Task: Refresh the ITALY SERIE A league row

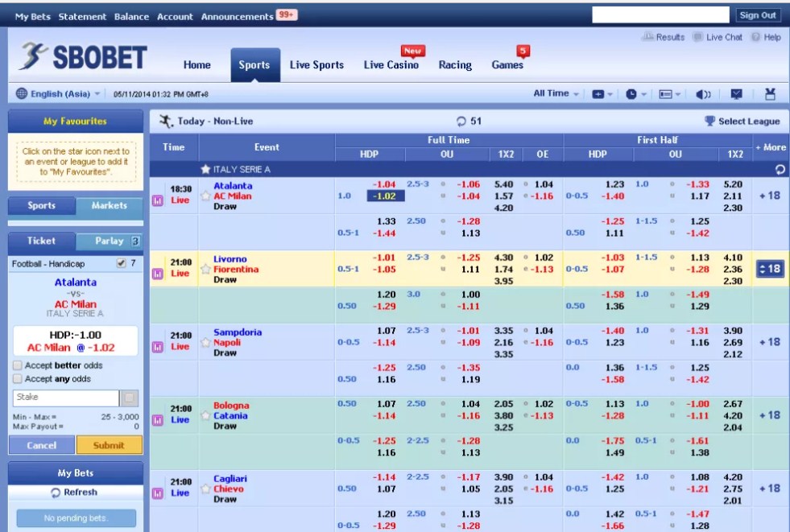Action: (780, 170)
